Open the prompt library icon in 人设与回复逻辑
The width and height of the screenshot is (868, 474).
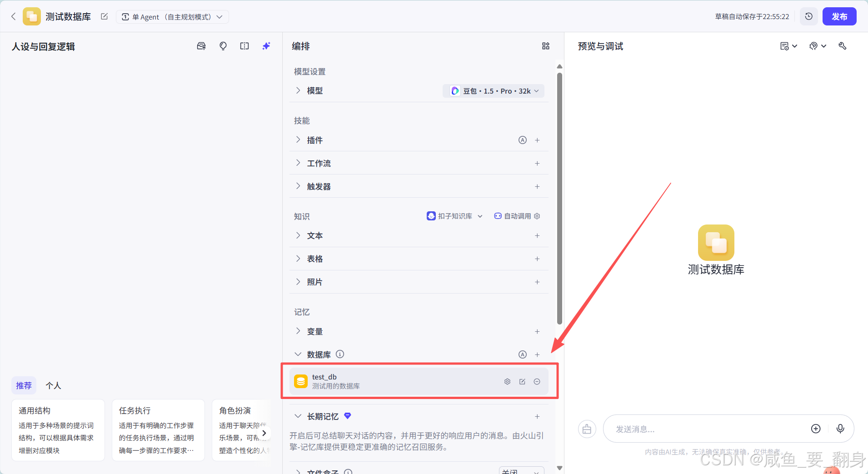click(x=201, y=46)
